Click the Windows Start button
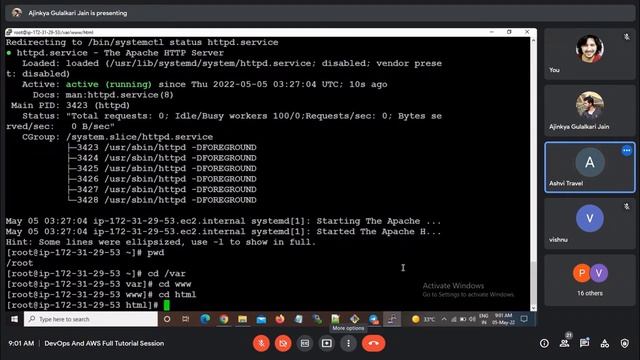The height and width of the screenshot is (360, 640). (14, 319)
